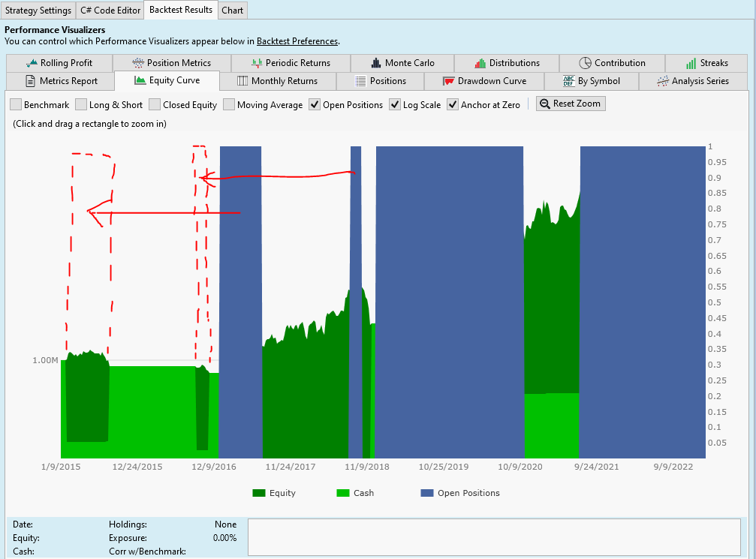Click the Distributions bar chart icon
756x559 pixels.
pyautogui.click(x=480, y=63)
